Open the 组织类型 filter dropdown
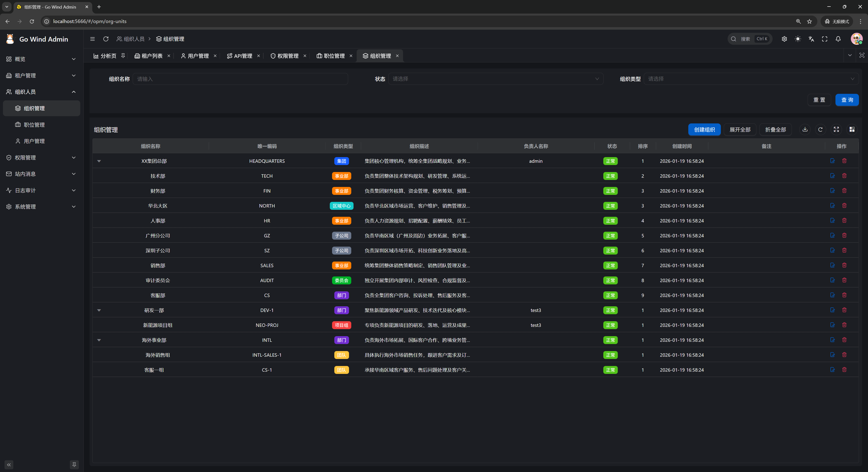Image resolution: width=868 pixels, height=472 pixels. (751, 79)
